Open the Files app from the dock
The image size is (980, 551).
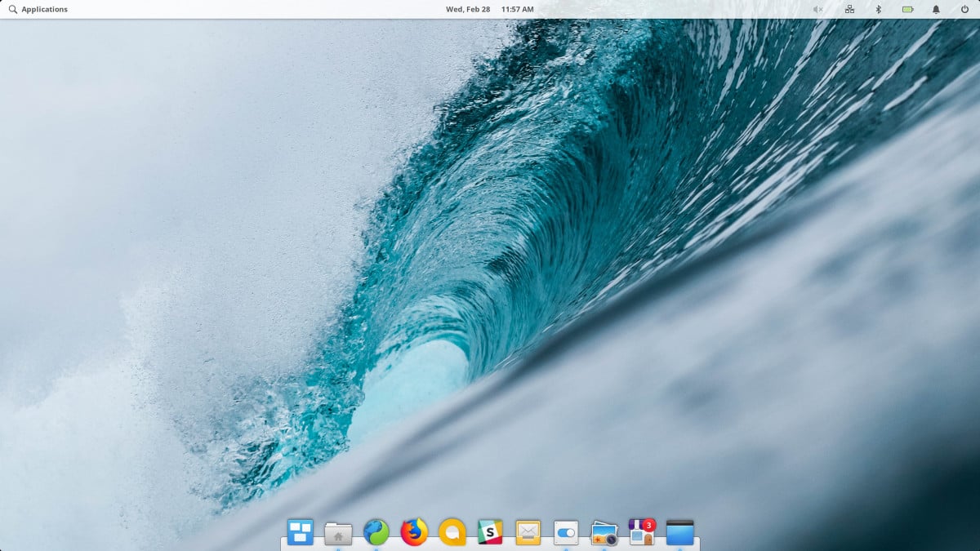pyautogui.click(x=338, y=532)
